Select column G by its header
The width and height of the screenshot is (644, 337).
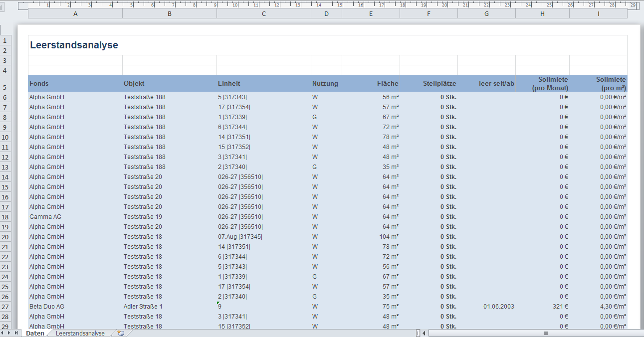pos(487,14)
